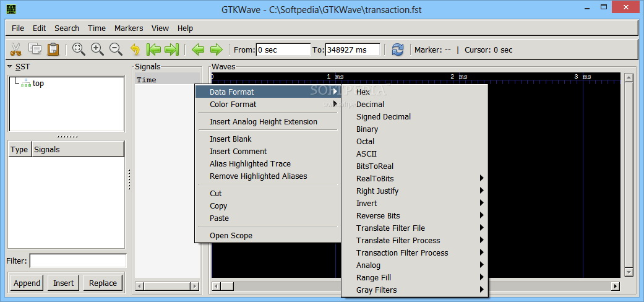Screen dimensions: 644x302
Task: Click the From time input field
Action: (x=283, y=50)
